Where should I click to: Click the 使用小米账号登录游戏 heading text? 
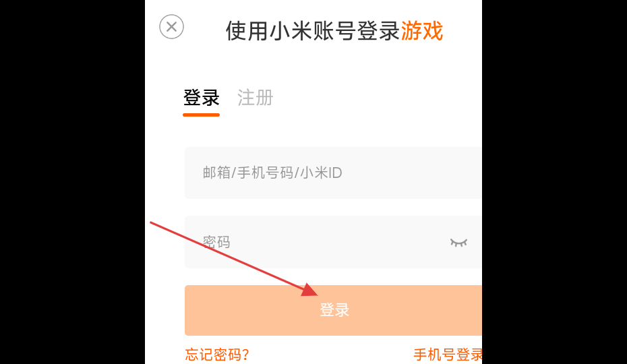(334, 31)
